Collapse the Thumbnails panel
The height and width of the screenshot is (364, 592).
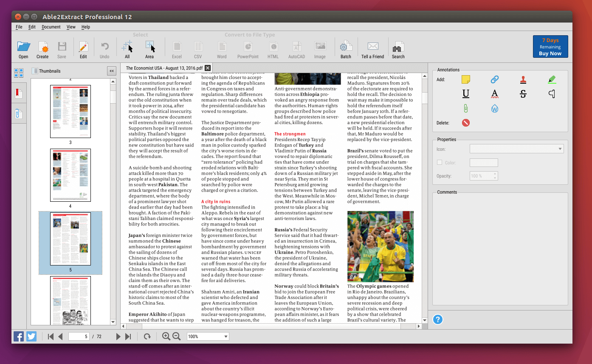click(x=111, y=71)
